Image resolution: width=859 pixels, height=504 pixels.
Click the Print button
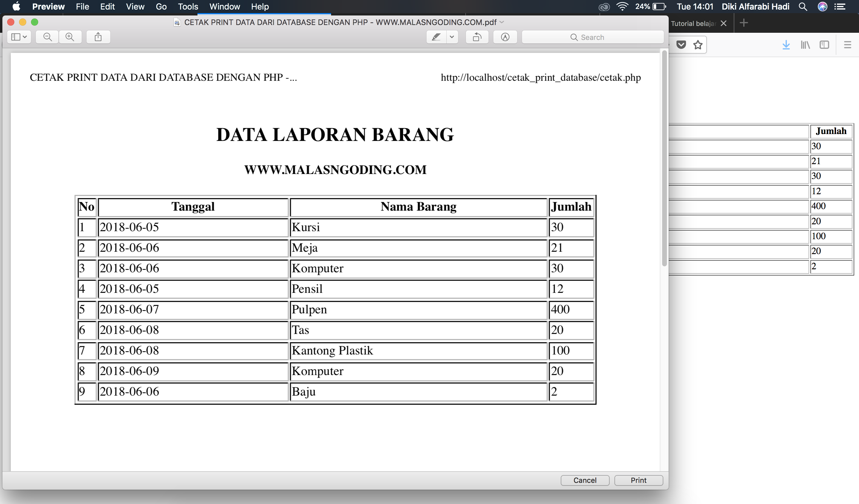(x=638, y=479)
